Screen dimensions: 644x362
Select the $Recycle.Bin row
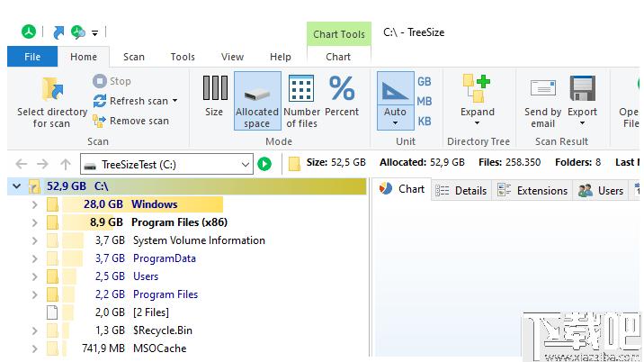[187, 330]
